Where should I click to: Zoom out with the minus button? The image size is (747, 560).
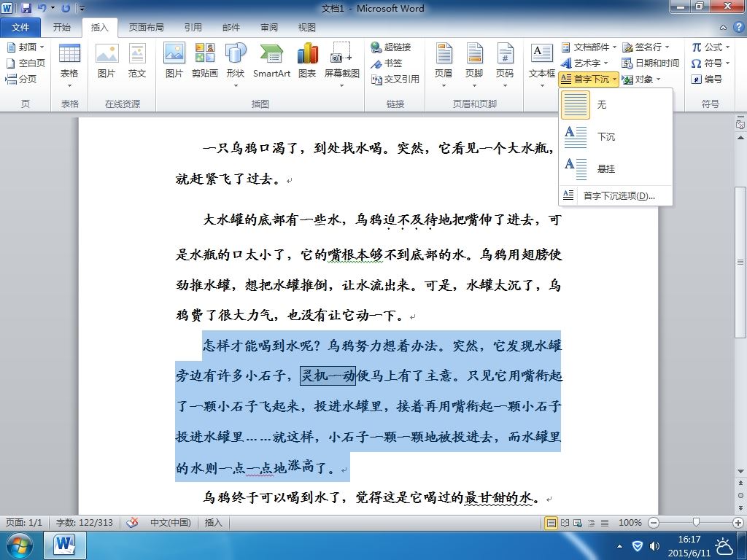[x=654, y=523]
